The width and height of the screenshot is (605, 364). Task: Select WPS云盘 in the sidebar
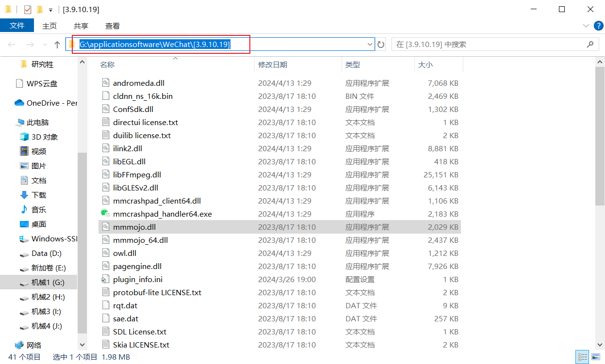(36, 83)
